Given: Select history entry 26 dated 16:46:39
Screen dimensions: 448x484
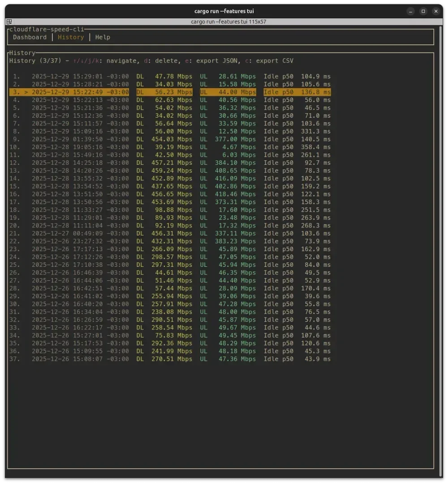Looking at the screenshot, I should 170,273.
